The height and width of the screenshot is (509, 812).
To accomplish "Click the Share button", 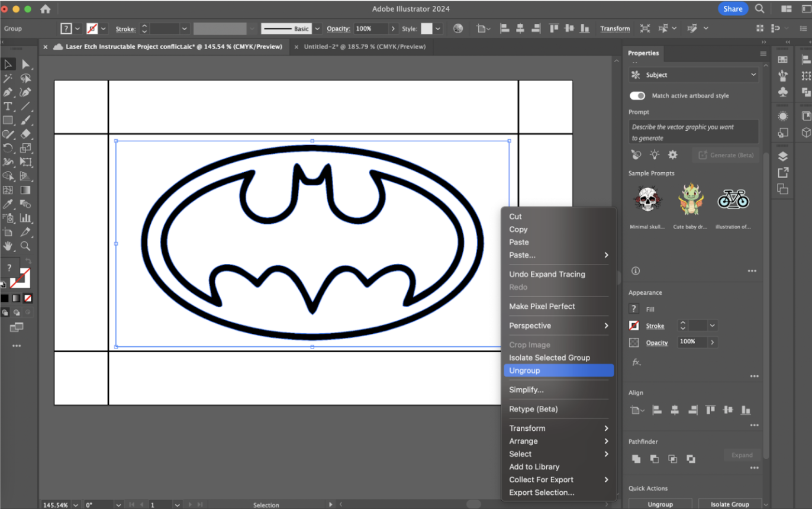I will pos(733,9).
